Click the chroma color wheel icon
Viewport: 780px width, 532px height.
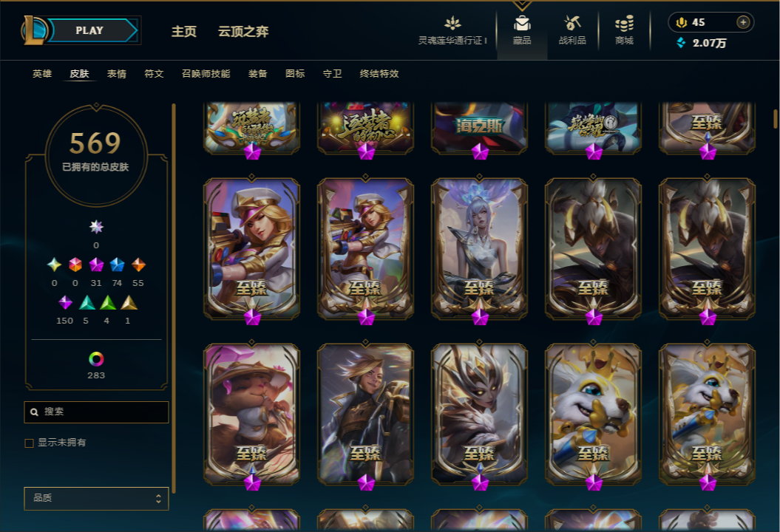(96, 358)
